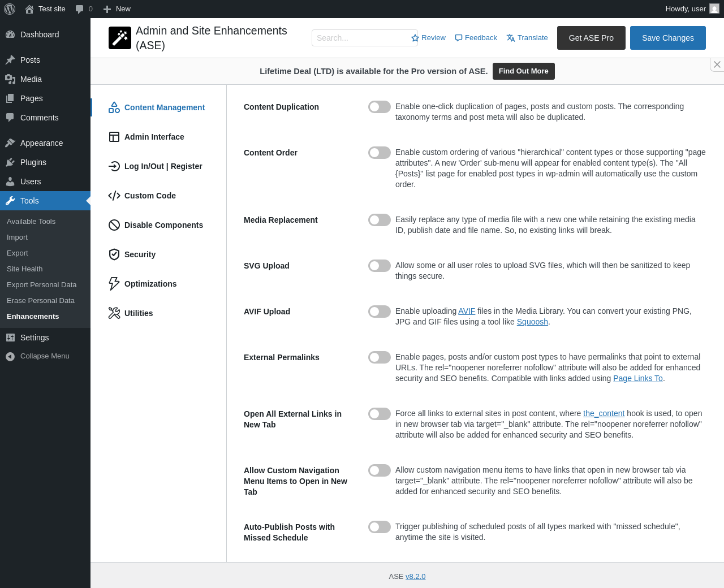This screenshot has height=588, width=724.
Task: Open the Squoosh link
Action: pyautogui.click(x=532, y=322)
